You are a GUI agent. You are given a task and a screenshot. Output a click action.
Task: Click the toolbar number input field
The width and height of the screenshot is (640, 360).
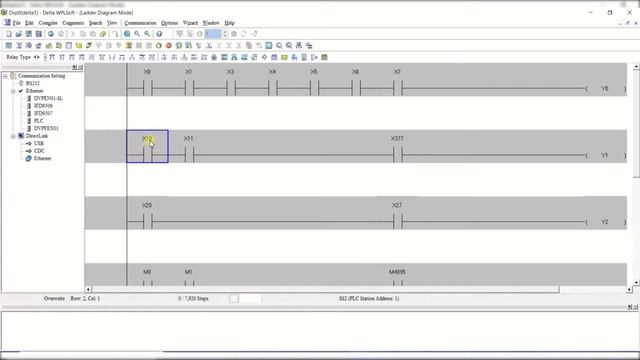[213, 34]
